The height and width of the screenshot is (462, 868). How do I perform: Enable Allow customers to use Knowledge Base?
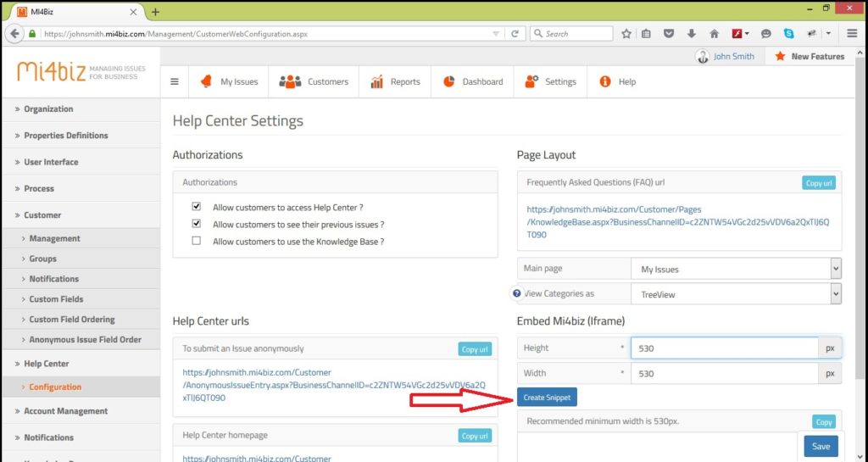click(x=197, y=241)
